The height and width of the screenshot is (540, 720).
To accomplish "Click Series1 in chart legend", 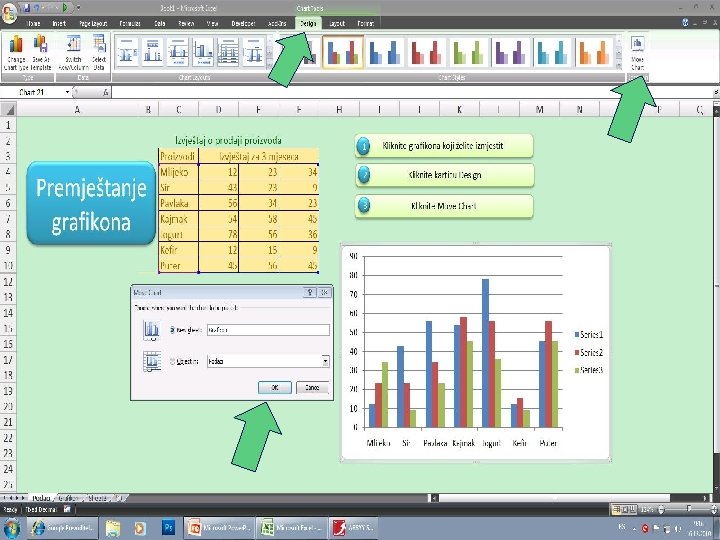I will coord(589,335).
